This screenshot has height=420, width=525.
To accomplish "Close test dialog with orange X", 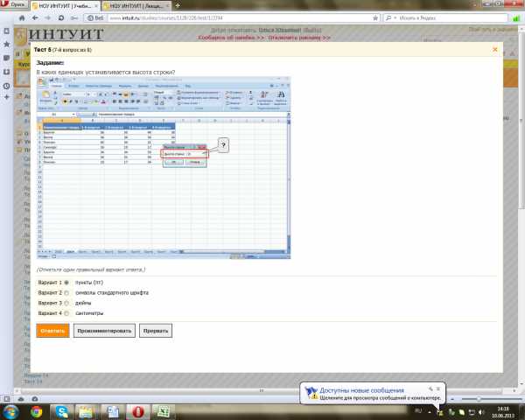I will click(495, 50).
